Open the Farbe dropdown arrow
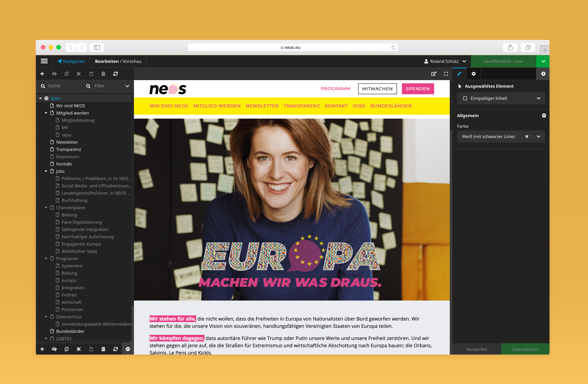The image size is (588, 384). pos(539,136)
